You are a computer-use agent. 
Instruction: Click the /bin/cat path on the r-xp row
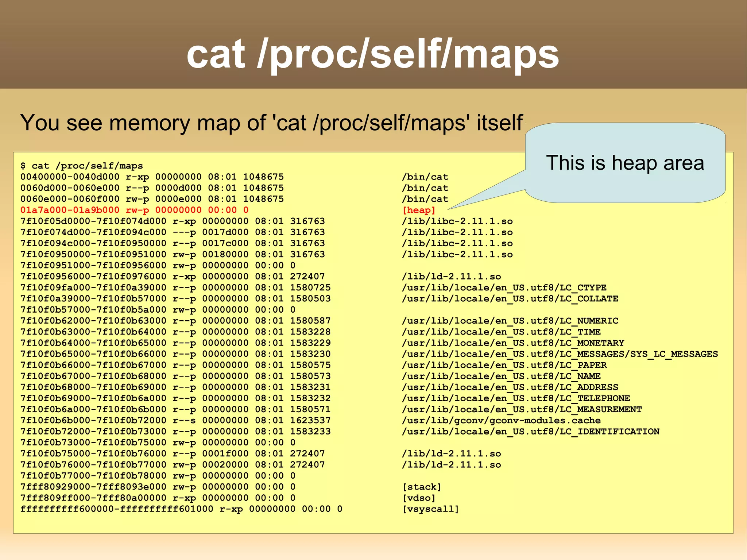tap(425, 177)
